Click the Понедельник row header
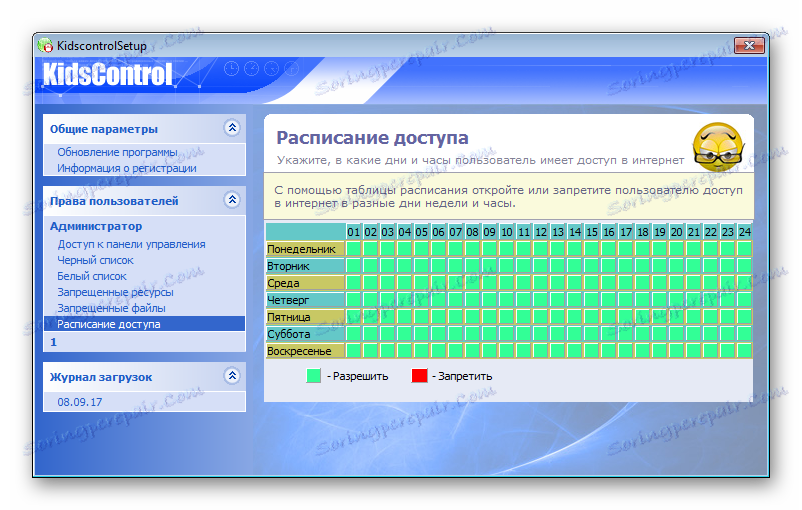The width and height of the screenshot is (802, 510). pyautogui.click(x=305, y=249)
